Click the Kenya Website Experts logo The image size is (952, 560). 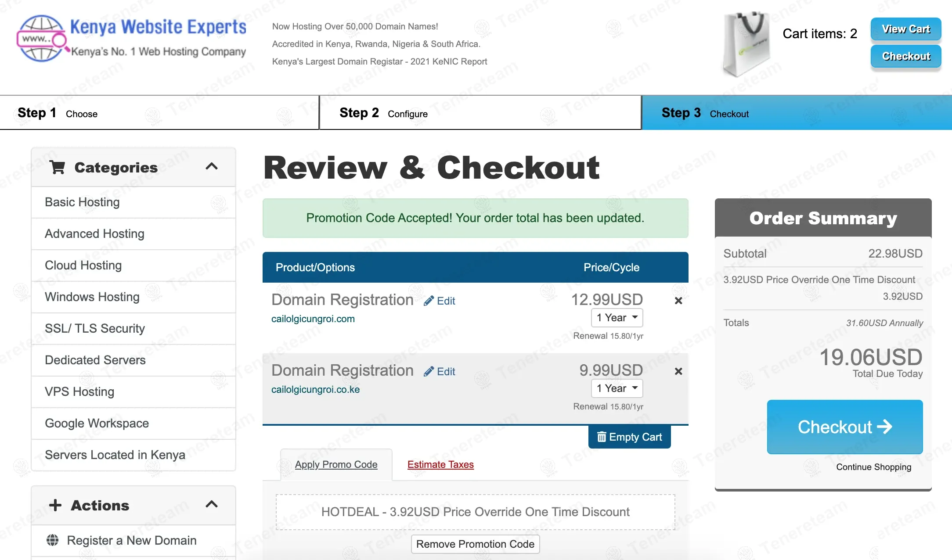pyautogui.click(x=132, y=39)
